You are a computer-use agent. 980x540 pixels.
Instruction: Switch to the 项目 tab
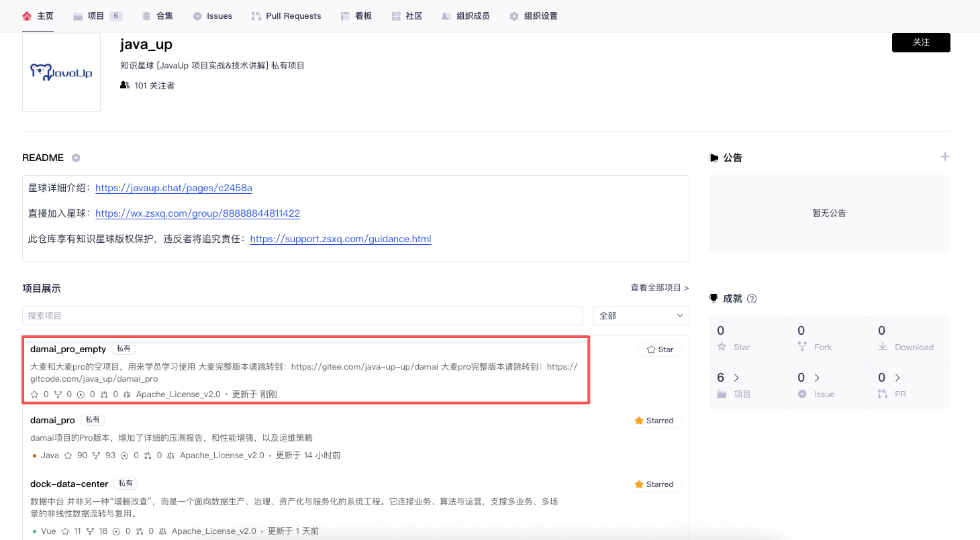coord(97,16)
